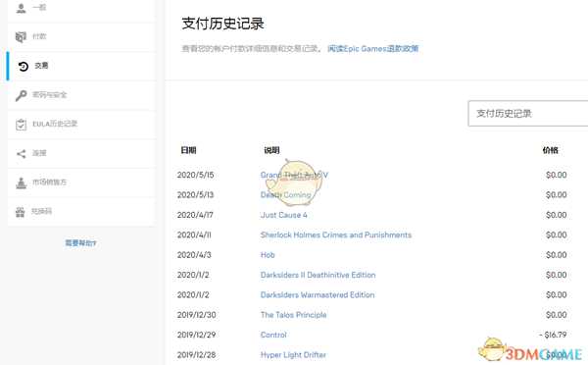Viewport: 588px width, 365px height.
Task: Open the EULA历史记录 clipboard icon
Action: (x=21, y=125)
